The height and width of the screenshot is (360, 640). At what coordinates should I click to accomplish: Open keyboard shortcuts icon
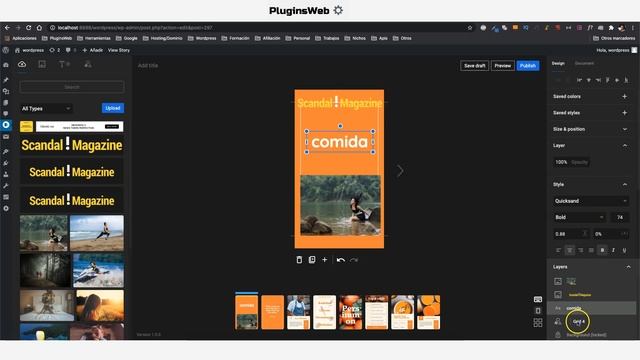click(538, 299)
